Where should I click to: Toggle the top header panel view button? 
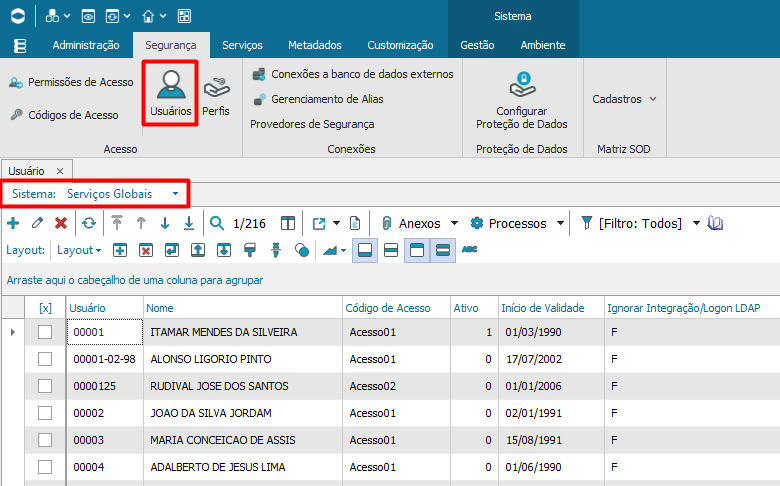[x=417, y=250]
